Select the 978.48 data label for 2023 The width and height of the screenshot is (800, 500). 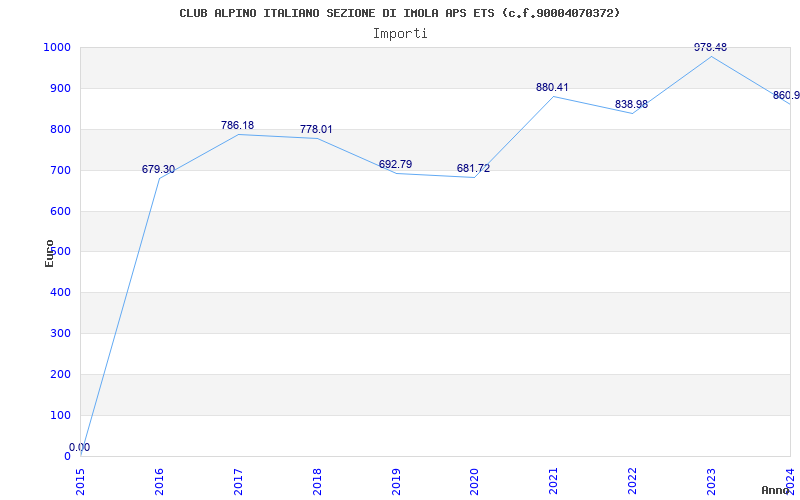coord(710,47)
